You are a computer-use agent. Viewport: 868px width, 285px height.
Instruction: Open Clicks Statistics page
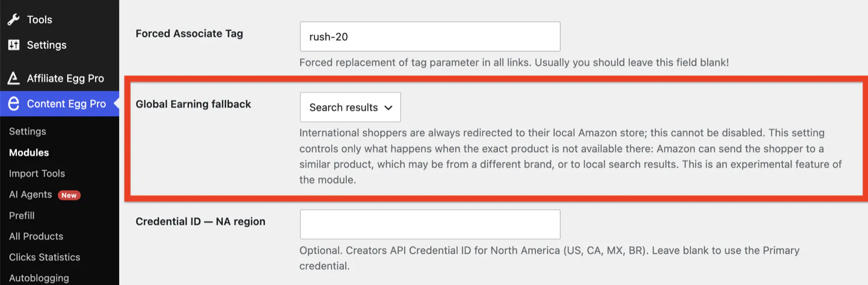point(44,257)
